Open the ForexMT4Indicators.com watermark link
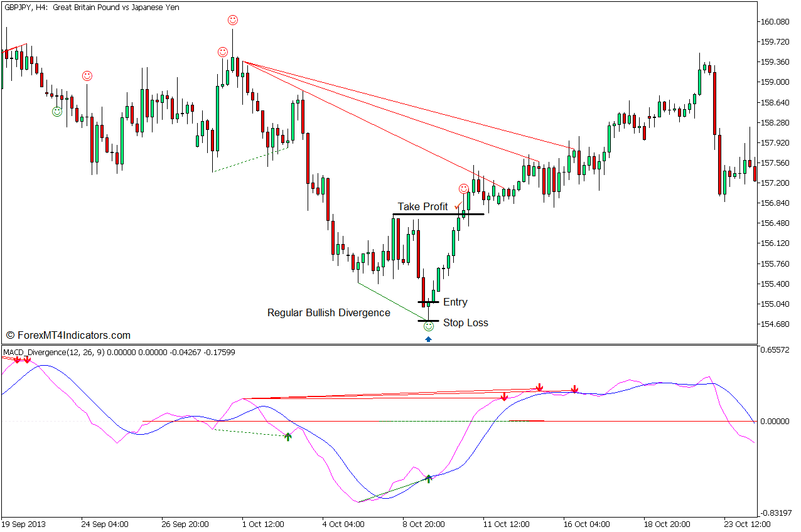The image size is (801, 532). pyautogui.click(x=68, y=335)
